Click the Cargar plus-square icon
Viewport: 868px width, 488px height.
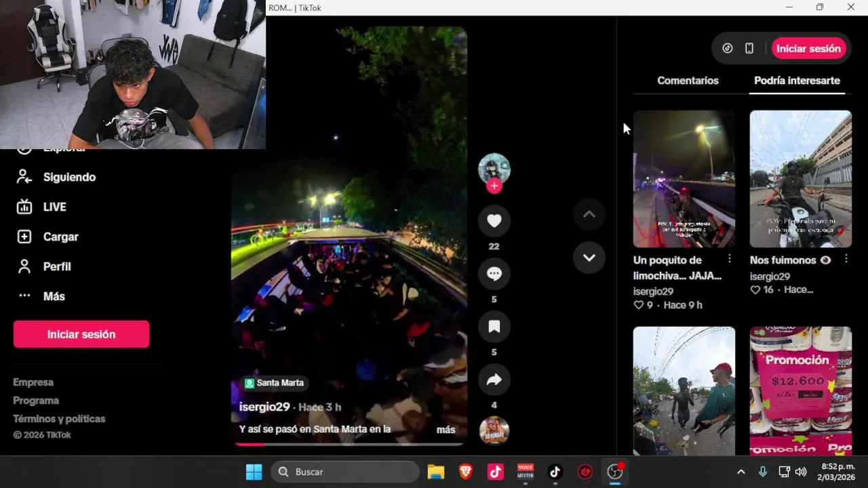[24, 237]
